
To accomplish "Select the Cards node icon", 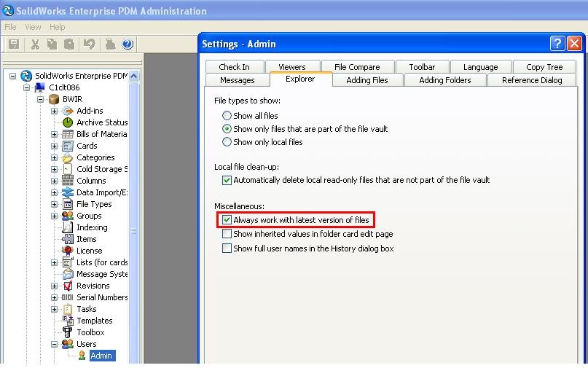I will click(x=68, y=146).
